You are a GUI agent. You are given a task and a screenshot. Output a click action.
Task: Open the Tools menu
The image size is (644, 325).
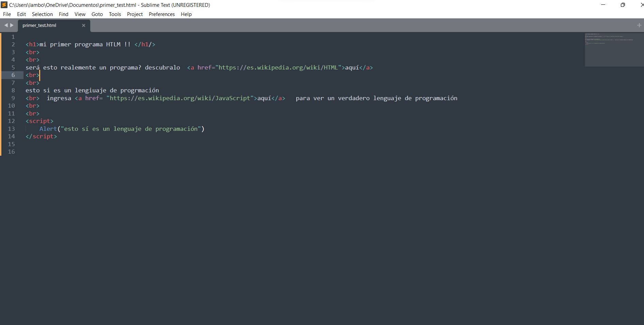[x=115, y=14]
